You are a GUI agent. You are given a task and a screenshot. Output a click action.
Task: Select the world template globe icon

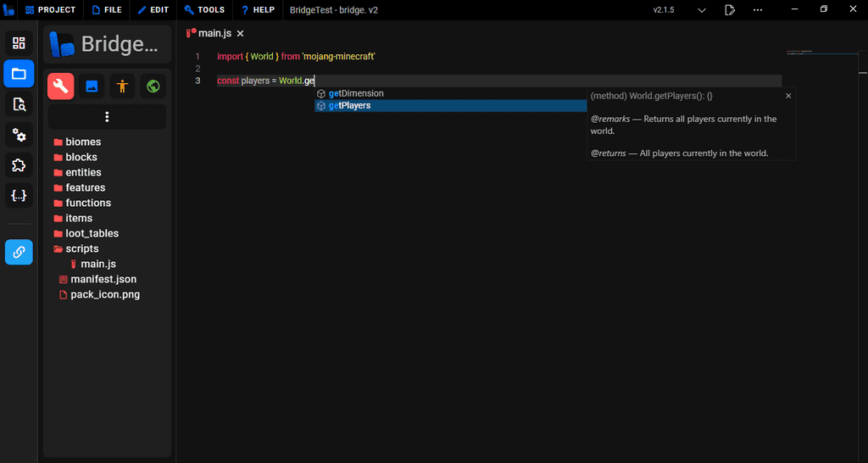click(x=153, y=86)
